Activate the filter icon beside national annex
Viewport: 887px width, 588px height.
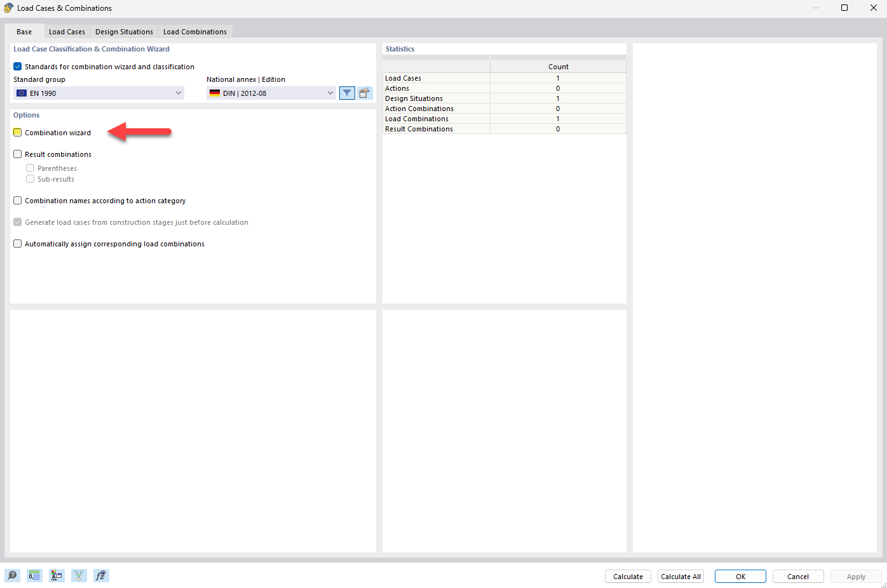pyautogui.click(x=347, y=93)
